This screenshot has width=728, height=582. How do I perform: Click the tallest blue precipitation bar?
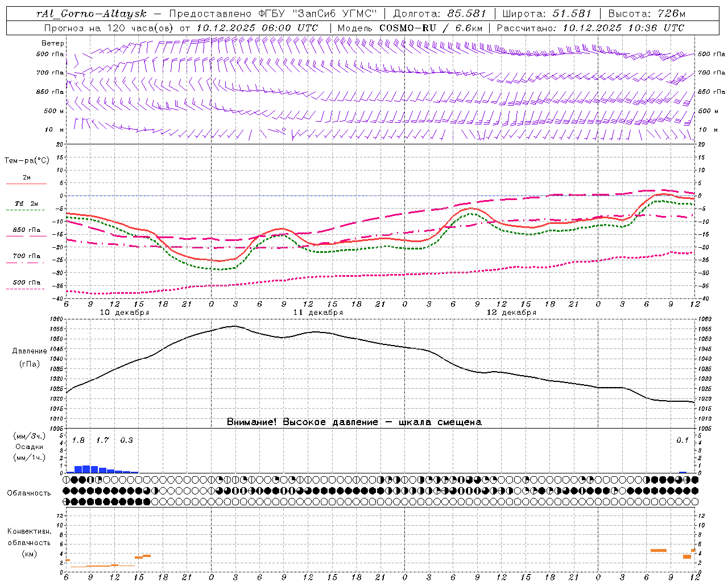point(86,469)
